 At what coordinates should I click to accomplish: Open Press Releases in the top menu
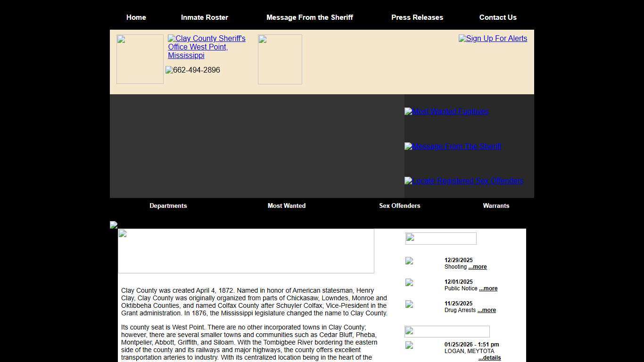pos(417,17)
